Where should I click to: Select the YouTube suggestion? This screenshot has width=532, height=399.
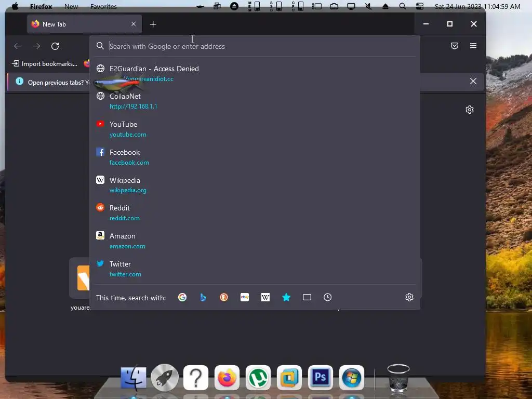point(255,129)
